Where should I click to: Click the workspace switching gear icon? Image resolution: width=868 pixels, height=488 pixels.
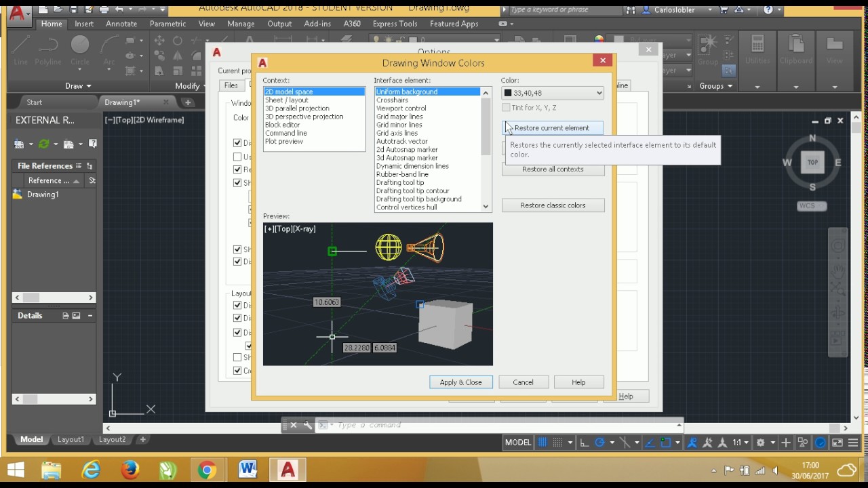tap(761, 443)
